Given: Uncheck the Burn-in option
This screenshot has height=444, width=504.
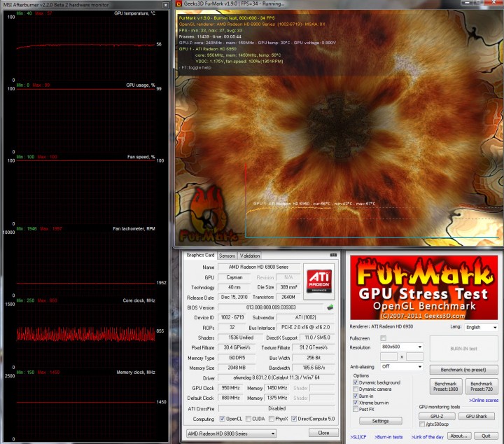Looking at the screenshot, I should (x=356, y=396).
